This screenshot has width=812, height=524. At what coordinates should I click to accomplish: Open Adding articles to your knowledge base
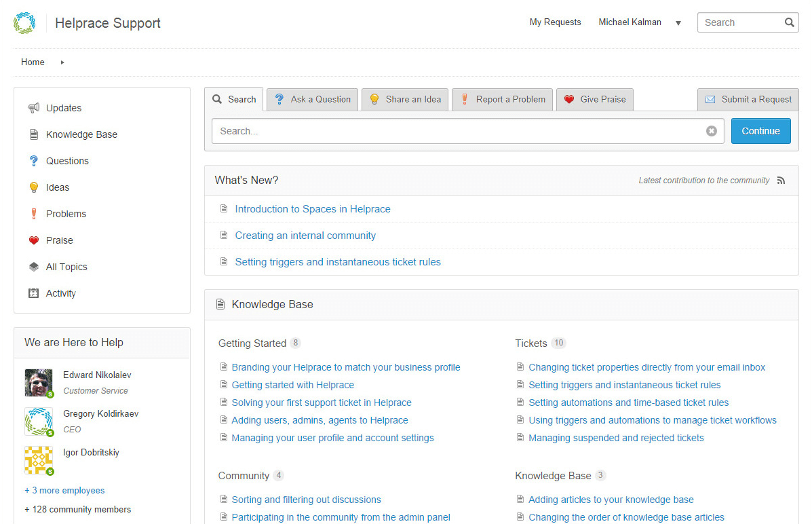pos(611,499)
